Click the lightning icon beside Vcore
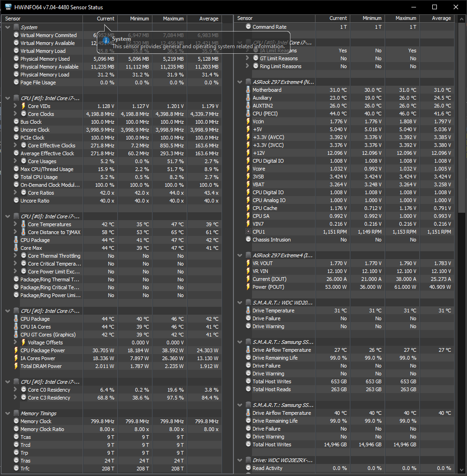467x476 pixels. point(248,169)
